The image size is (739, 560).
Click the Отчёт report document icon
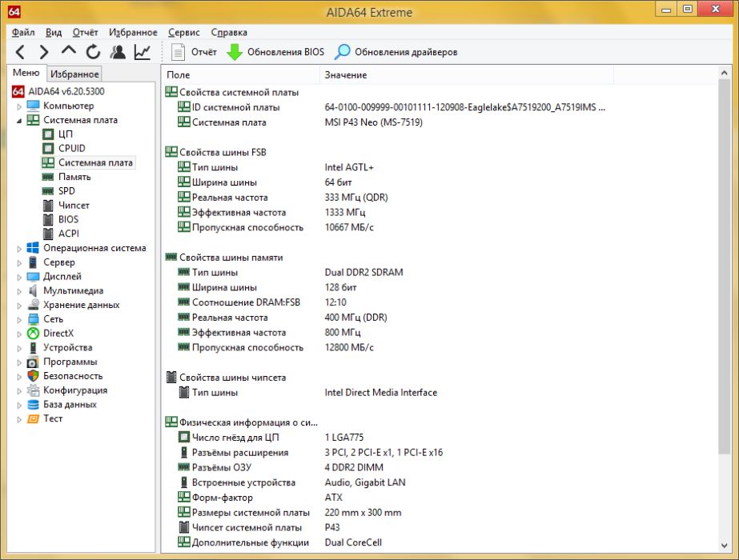pyautogui.click(x=178, y=52)
